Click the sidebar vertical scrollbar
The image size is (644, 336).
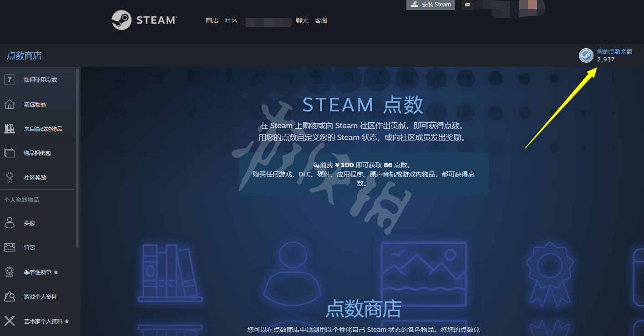[77, 158]
